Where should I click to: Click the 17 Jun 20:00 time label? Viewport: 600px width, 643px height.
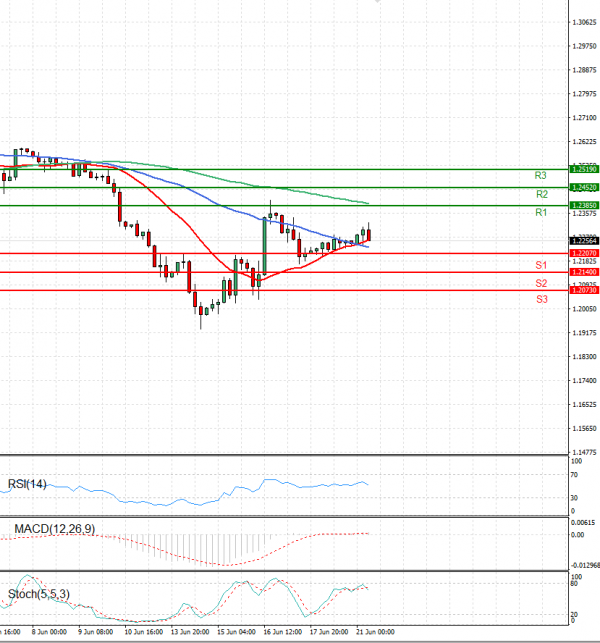329,632
